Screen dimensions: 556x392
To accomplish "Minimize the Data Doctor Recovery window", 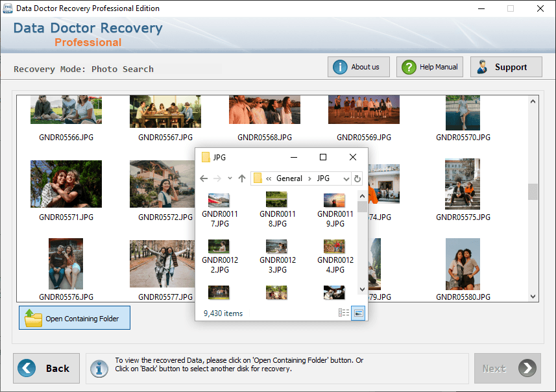I will pos(481,8).
